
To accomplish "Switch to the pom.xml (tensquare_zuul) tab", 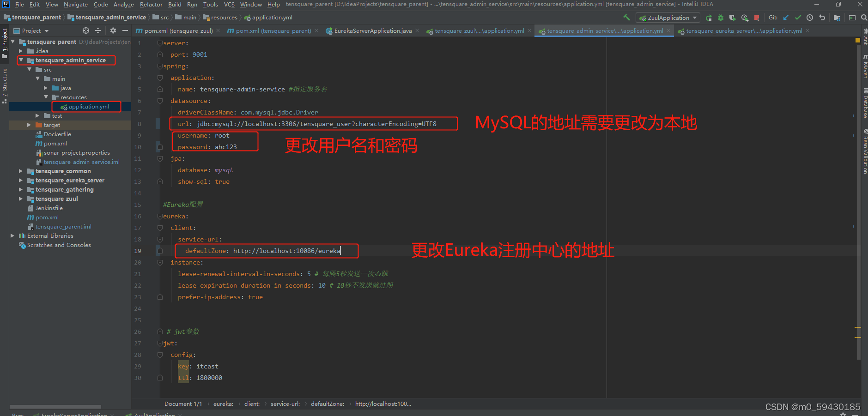I will point(178,31).
